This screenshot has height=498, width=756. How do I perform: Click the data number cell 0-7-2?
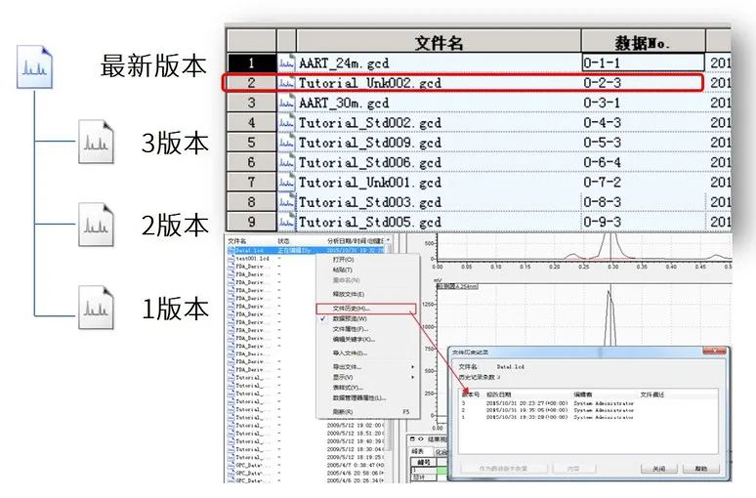[643, 182]
